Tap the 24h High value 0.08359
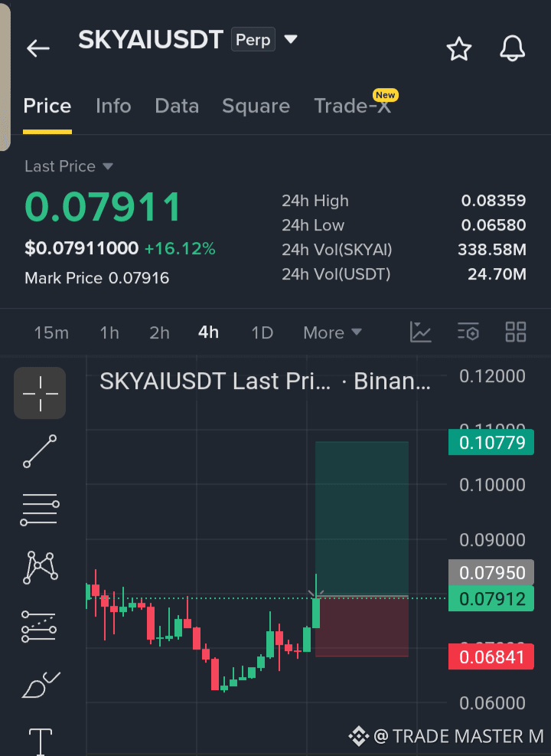This screenshot has width=551, height=756. pos(493,201)
